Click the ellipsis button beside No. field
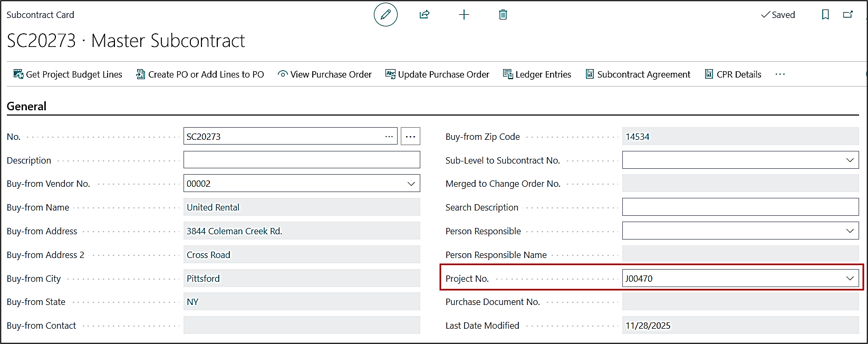Viewport: 868px width, 344px height. click(410, 137)
